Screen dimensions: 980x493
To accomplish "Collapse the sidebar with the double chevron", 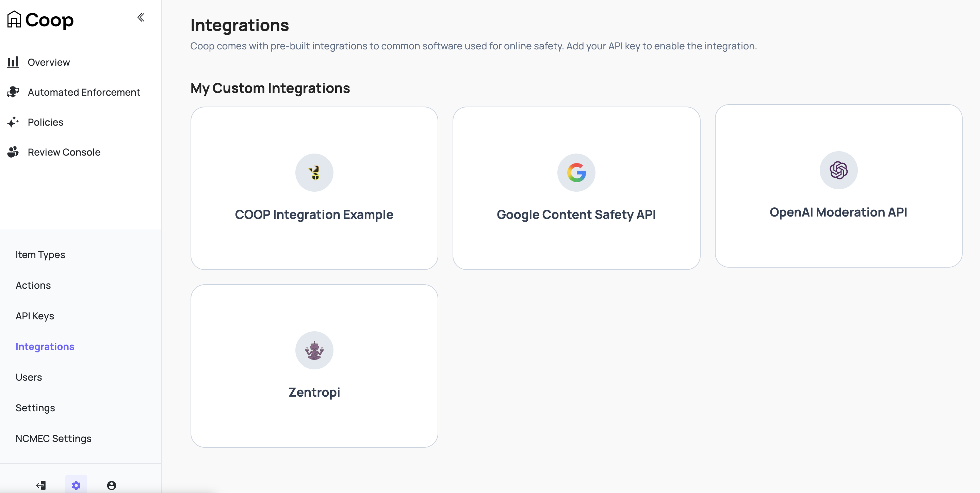I will [141, 17].
